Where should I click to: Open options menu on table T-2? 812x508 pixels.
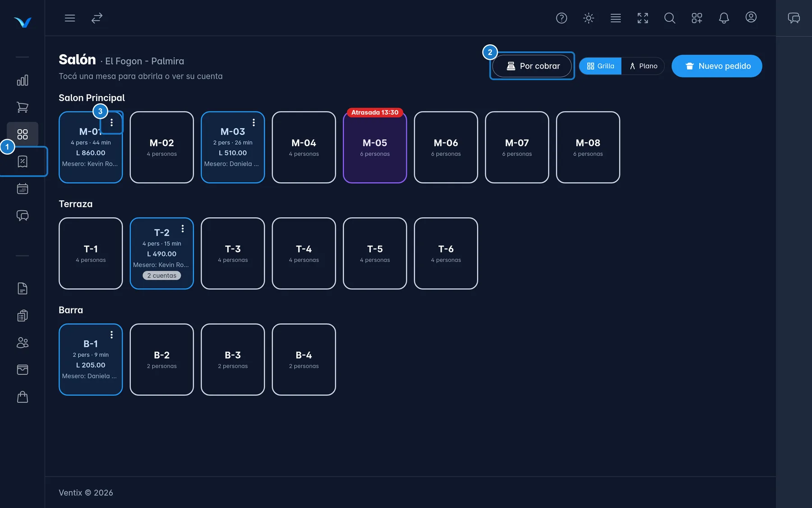[x=183, y=228]
